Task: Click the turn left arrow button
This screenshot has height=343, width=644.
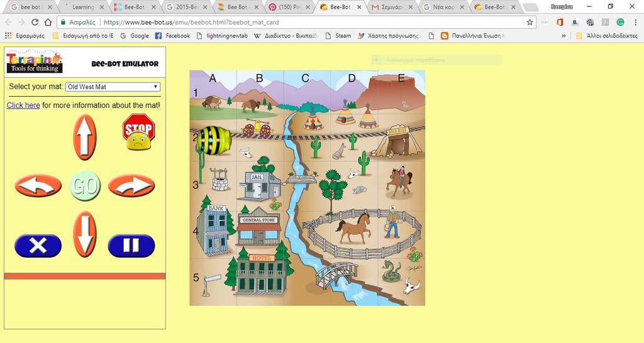Action: pyautogui.click(x=38, y=185)
